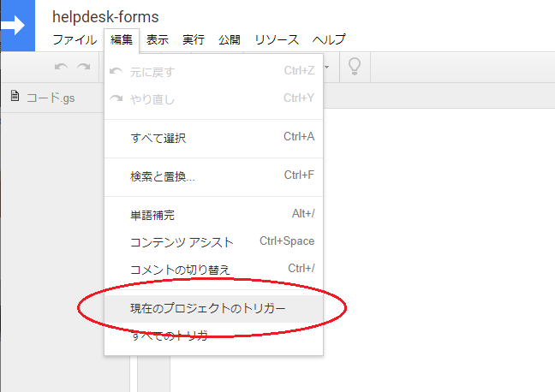Choose 検索と置換... menu entry
The image size is (555, 392).
[x=214, y=176]
